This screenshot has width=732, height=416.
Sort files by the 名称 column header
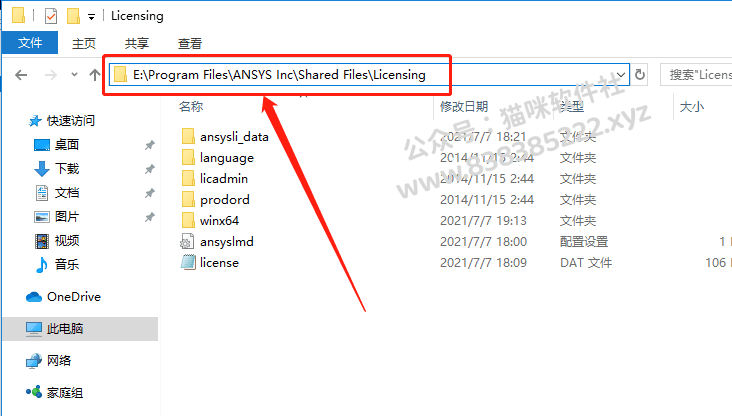(x=191, y=106)
